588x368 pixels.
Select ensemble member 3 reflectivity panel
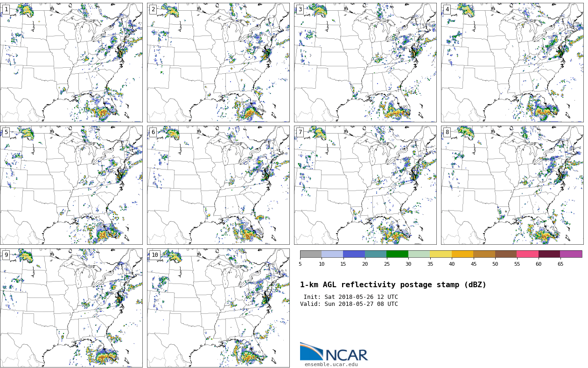[x=365, y=63]
